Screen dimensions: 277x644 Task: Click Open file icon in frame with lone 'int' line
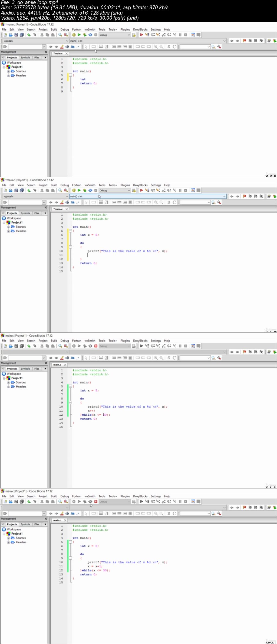(11, 35)
